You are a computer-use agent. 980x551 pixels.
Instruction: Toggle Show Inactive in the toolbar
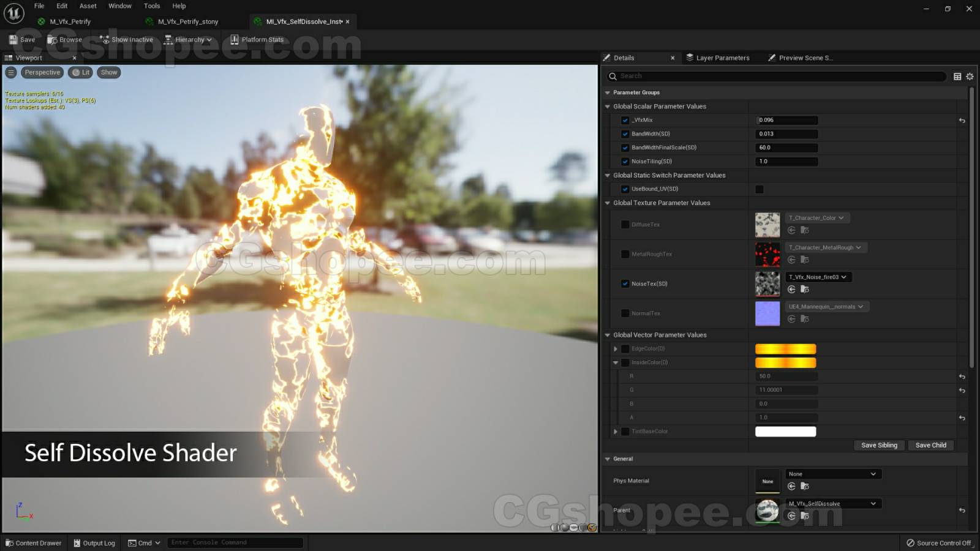(126, 39)
